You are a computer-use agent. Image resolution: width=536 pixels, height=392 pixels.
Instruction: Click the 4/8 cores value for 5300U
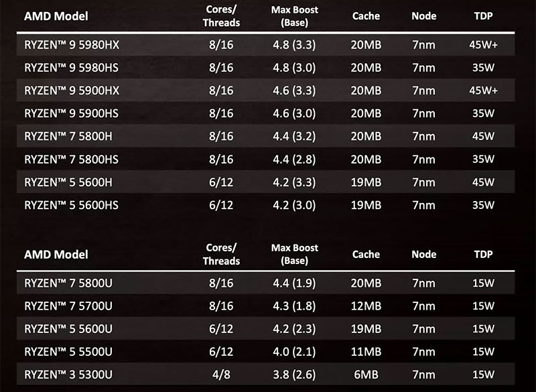(221, 375)
